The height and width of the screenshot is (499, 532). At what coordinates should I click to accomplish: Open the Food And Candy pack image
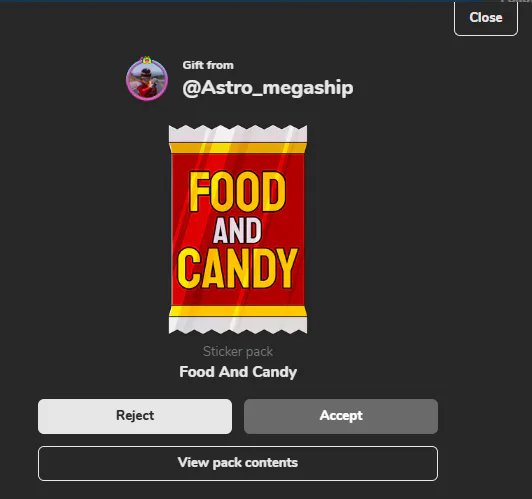[x=238, y=230]
